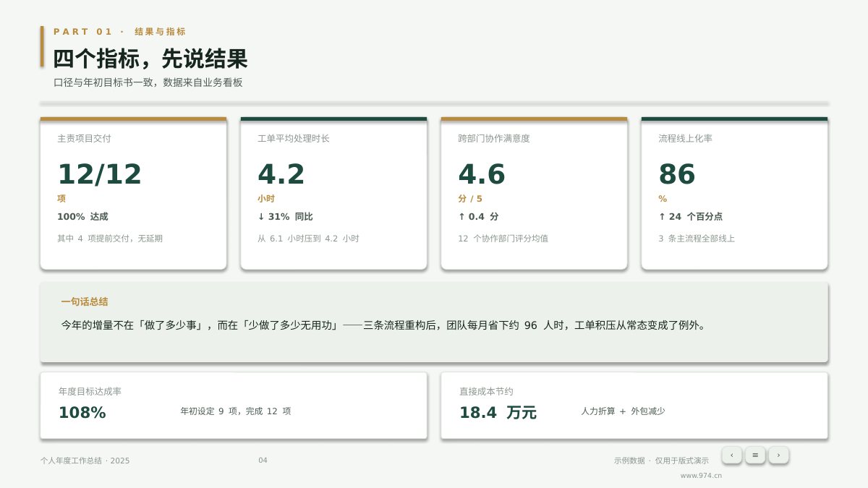Advance to next slide with right chevron
The image size is (868, 488).
point(778,455)
